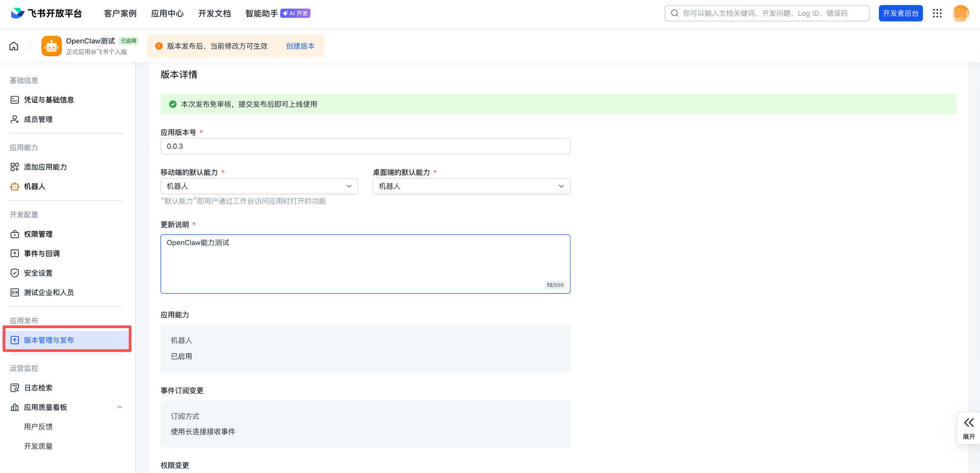Expand 移动端的默认能力 dropdown

(x=259, y=186)
